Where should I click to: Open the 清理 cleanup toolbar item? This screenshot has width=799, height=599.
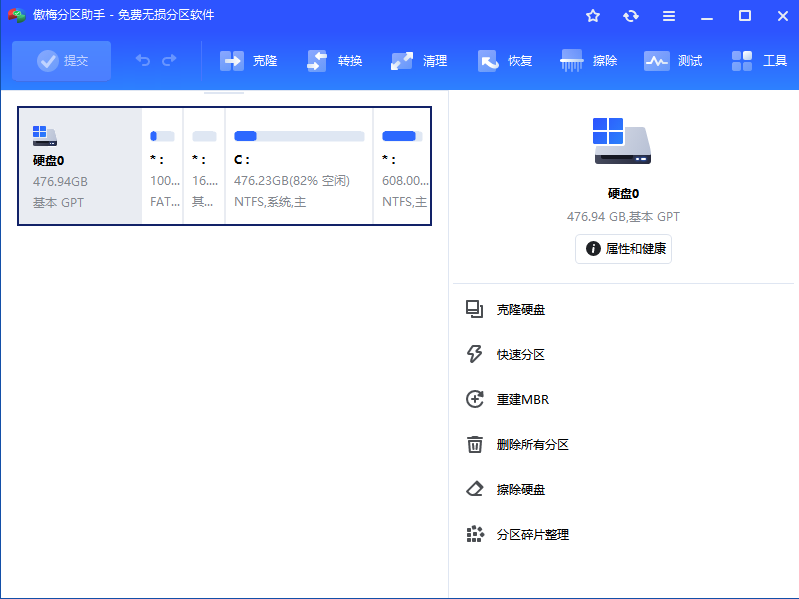[419, 61]
